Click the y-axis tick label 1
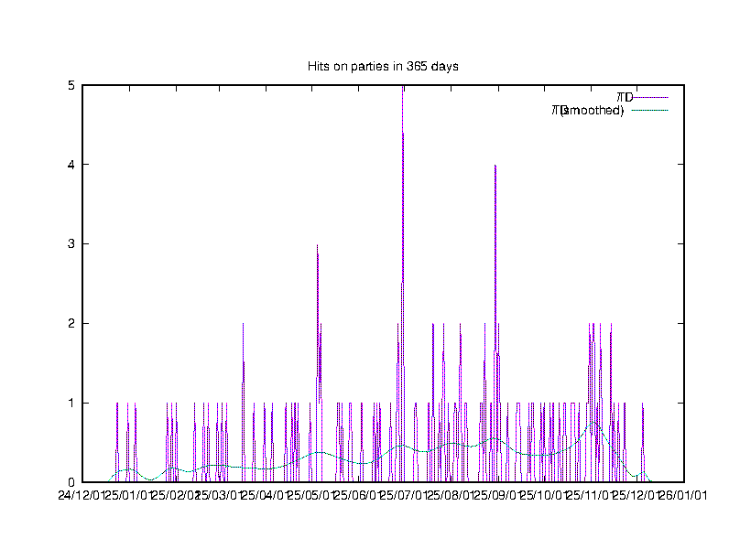The width and height of the screenshot is (729, 560). (x=71, y=403)
